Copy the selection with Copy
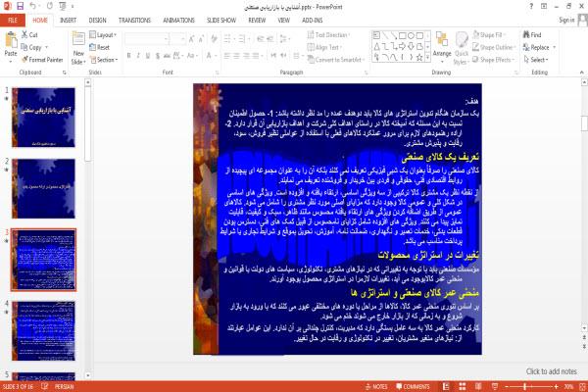The image size is (588, 392). point(31,47)
